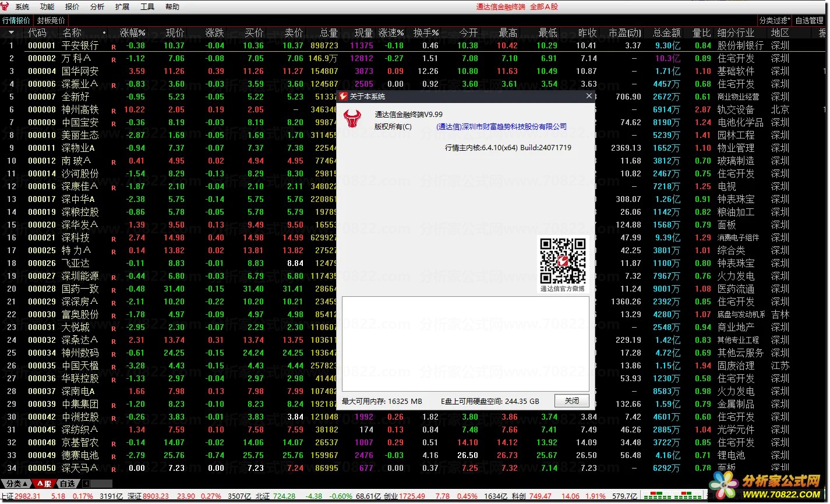
Task: Click industry cell 轨交设备 for 神州高铁
Action: coord(736,109)
